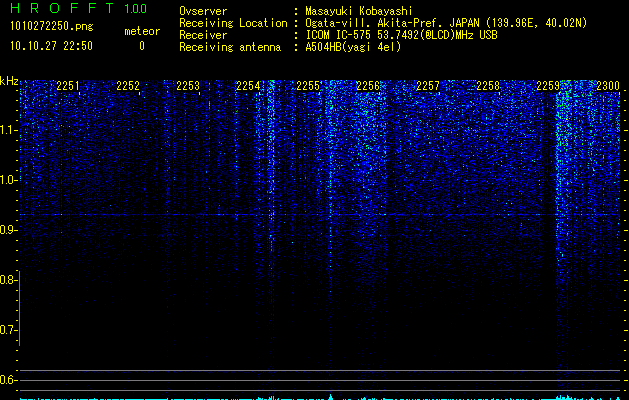The image size is (629, 400).
Task: Click the 2259 time marker
Action: point(548,86)
